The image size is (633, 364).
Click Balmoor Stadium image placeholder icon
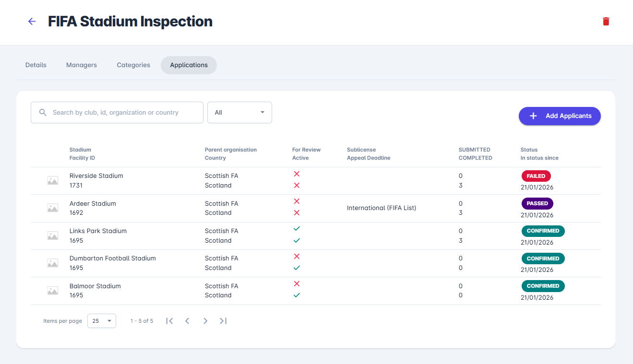[52, 291]
